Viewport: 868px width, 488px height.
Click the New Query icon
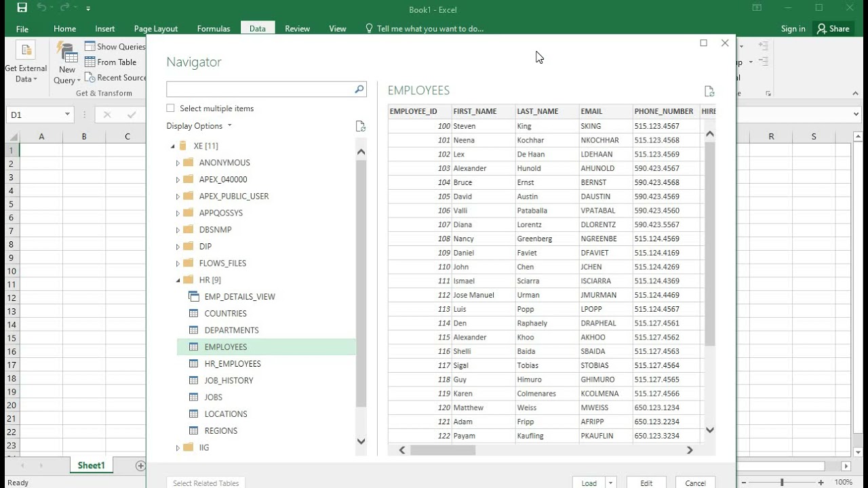click(67, 52)
